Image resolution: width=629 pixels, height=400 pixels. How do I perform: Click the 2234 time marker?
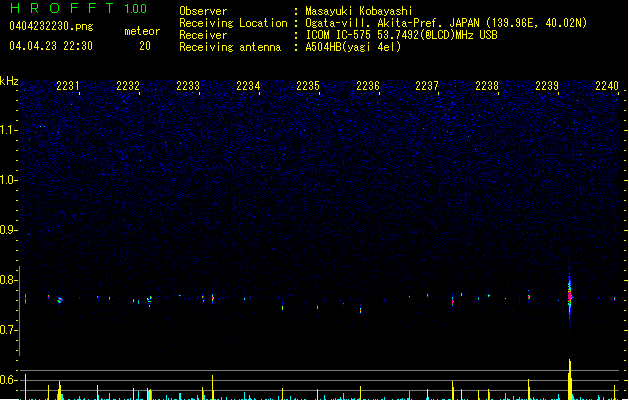click(248, 86)
